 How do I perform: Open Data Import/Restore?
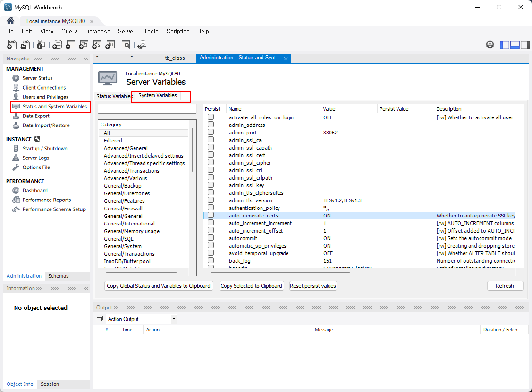46,125
